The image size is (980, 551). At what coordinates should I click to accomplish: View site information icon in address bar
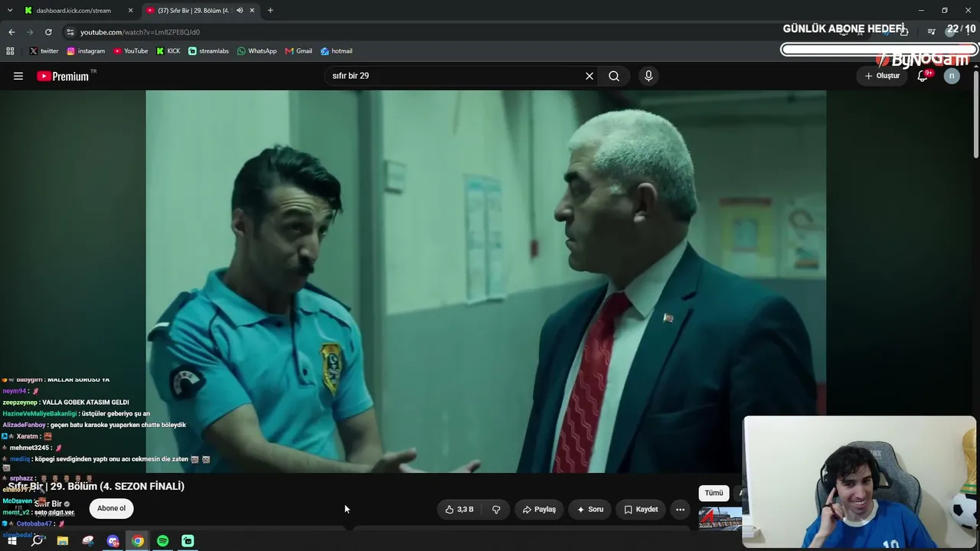click(70, 32)
